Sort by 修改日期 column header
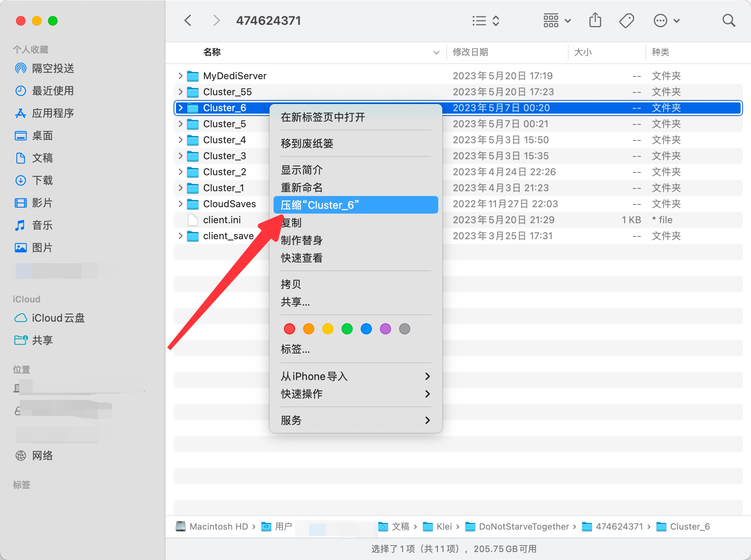 point(470,52)
